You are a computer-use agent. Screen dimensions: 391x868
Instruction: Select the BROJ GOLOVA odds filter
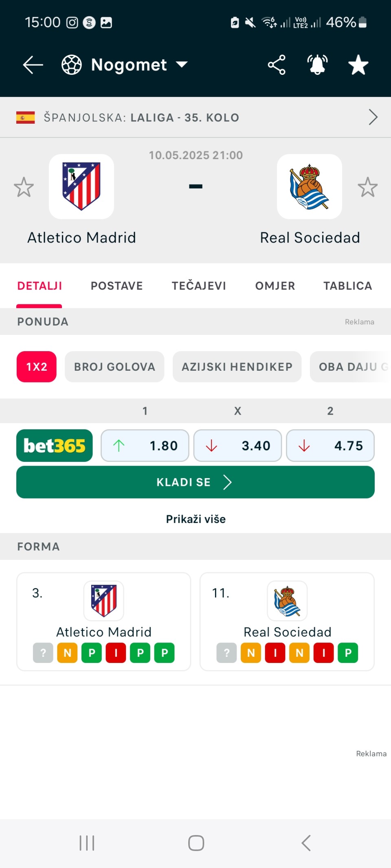[114, 367]
